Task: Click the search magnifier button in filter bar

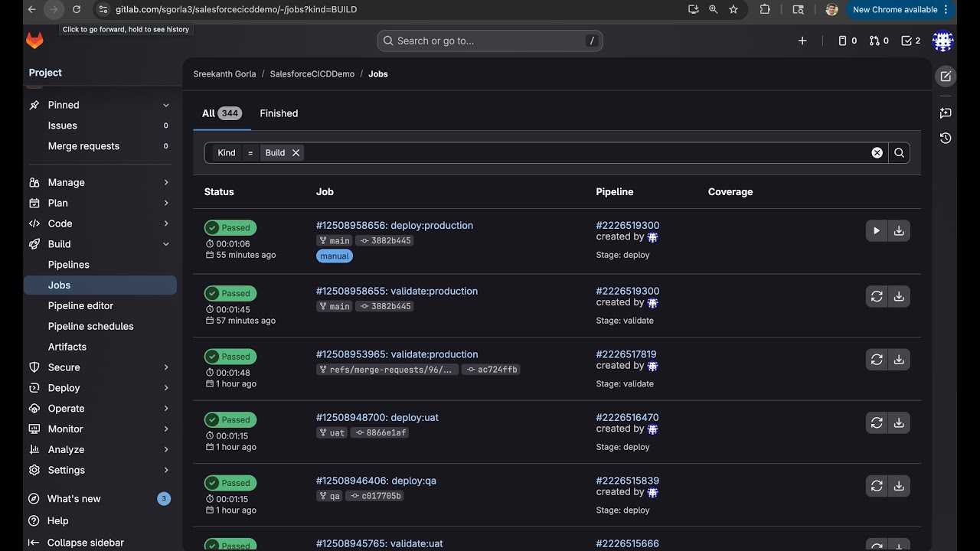Action: (899, 152)
